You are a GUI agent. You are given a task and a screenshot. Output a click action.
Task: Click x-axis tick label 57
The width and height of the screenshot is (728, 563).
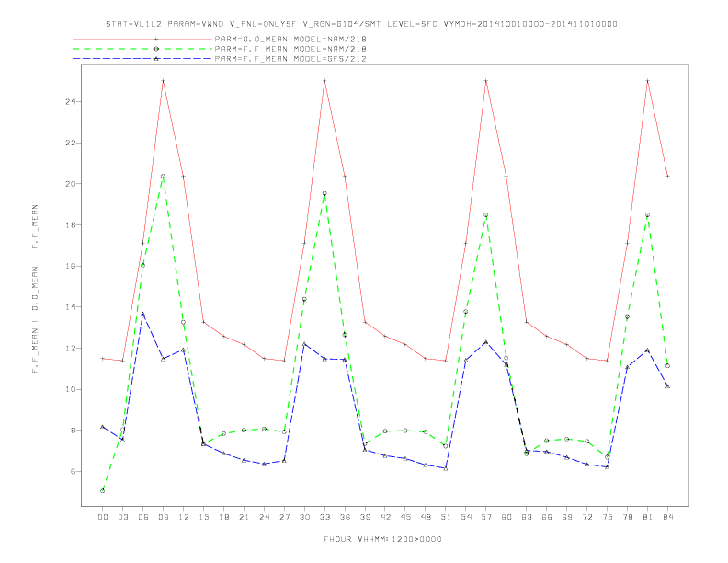click(486, 517)
